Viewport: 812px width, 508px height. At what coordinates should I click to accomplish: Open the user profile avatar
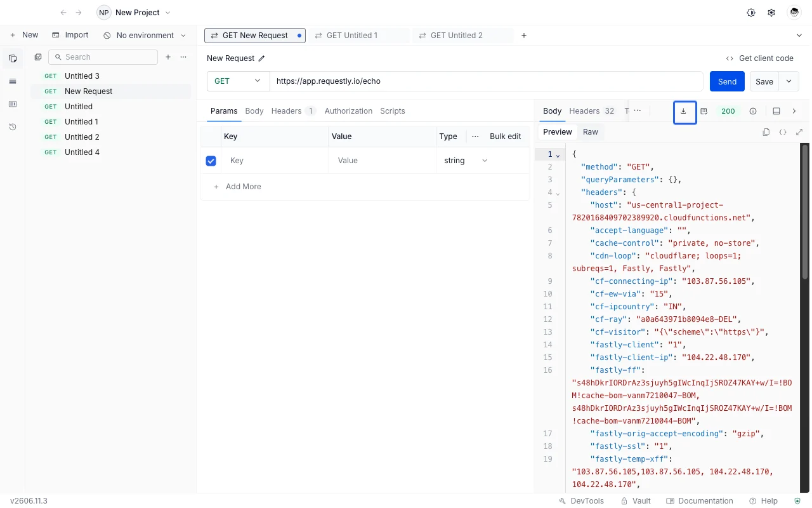point(794,13)
